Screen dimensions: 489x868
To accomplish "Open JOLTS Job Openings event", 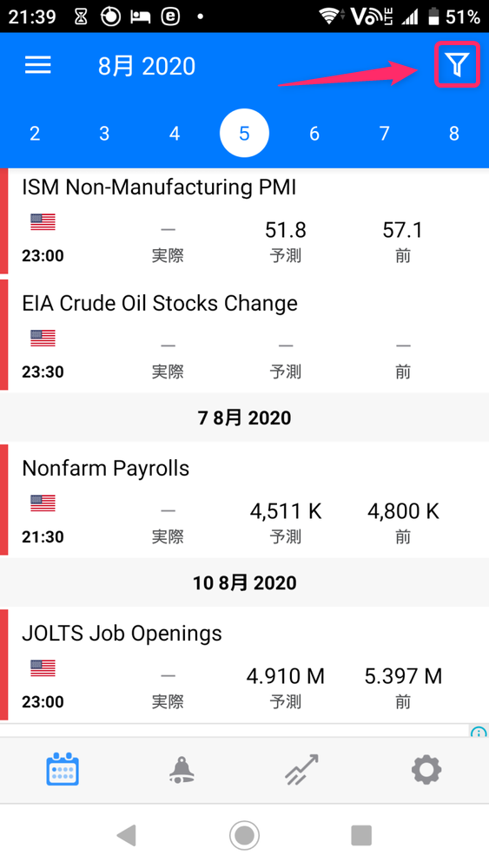I will click(x=244, y=666).
